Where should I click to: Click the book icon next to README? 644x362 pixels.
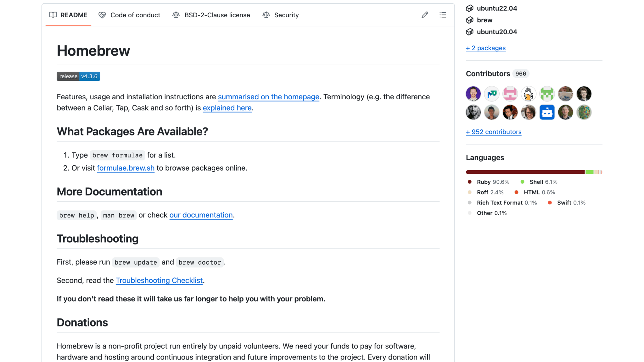[x=53, y=15]
